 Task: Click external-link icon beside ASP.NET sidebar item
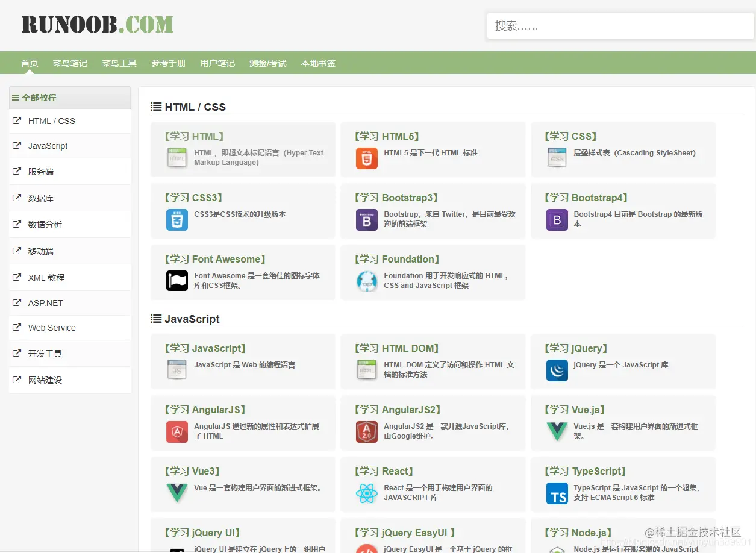click(x=17, y=303)
